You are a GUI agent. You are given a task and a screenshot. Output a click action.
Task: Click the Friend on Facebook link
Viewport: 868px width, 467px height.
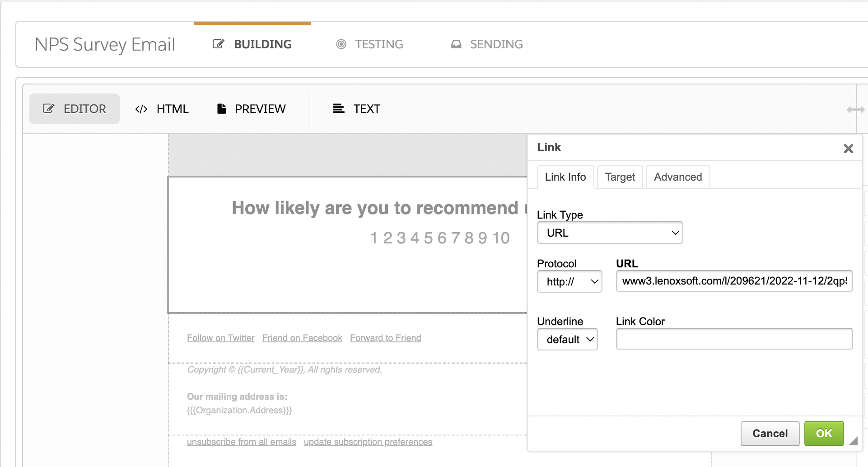302,338
